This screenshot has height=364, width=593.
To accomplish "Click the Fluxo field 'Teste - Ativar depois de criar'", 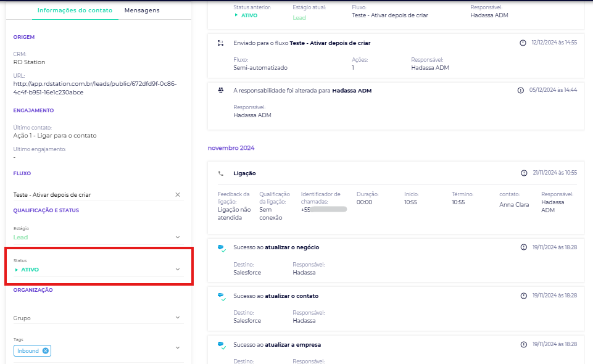I will tap(93, 194).
